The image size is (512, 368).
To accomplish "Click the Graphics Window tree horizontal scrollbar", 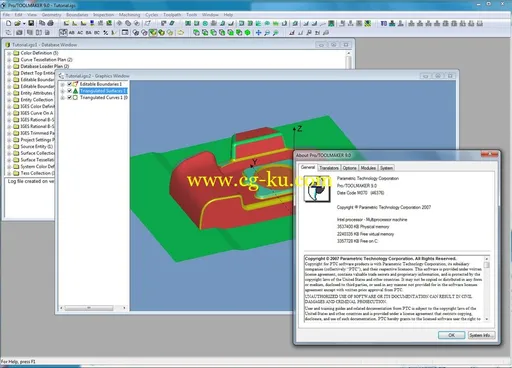I will pos(93,308).
